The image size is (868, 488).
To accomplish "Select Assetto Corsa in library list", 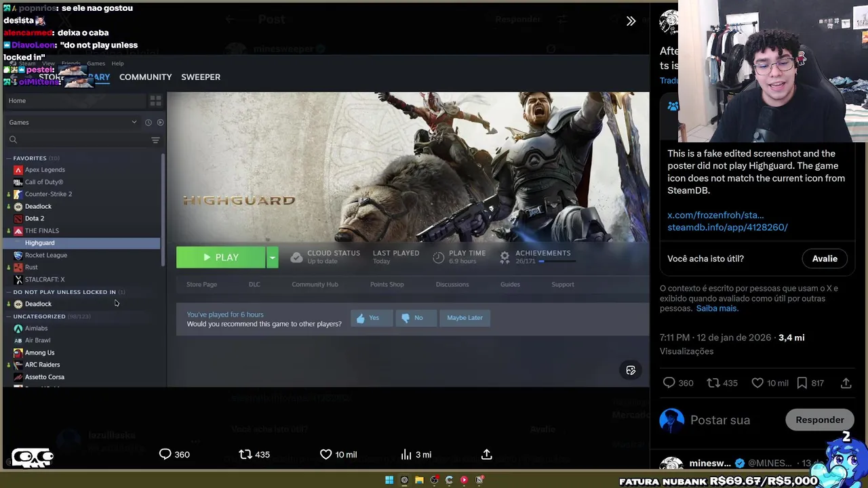I will (45, 378).
